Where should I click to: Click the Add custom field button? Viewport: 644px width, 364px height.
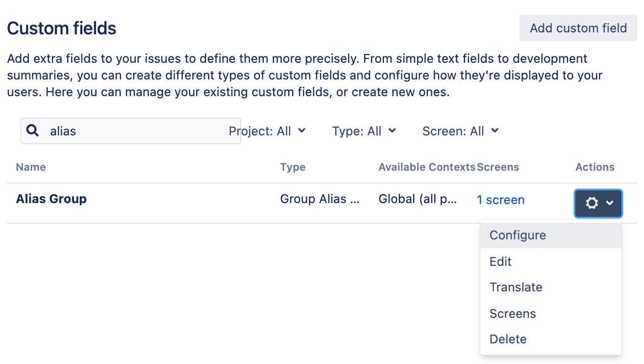click(x=578, y=28)
